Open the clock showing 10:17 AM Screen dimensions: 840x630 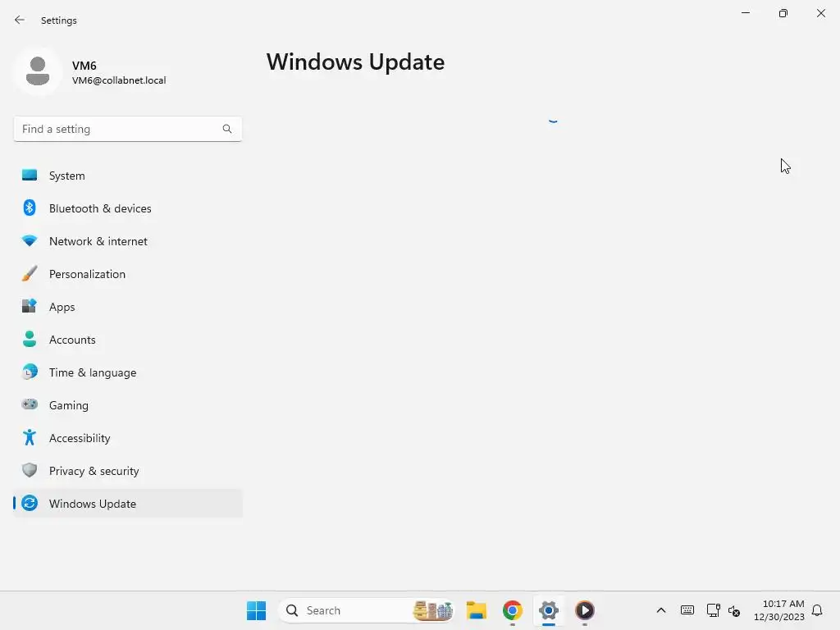click(x=779, y=610)
